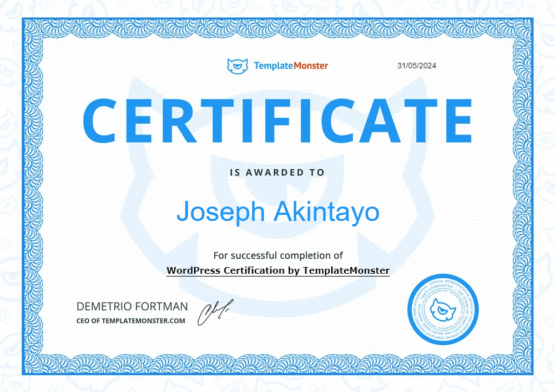
Task: Select the recipient name Joseph Akintayo
Action: [x=278, y=212]
